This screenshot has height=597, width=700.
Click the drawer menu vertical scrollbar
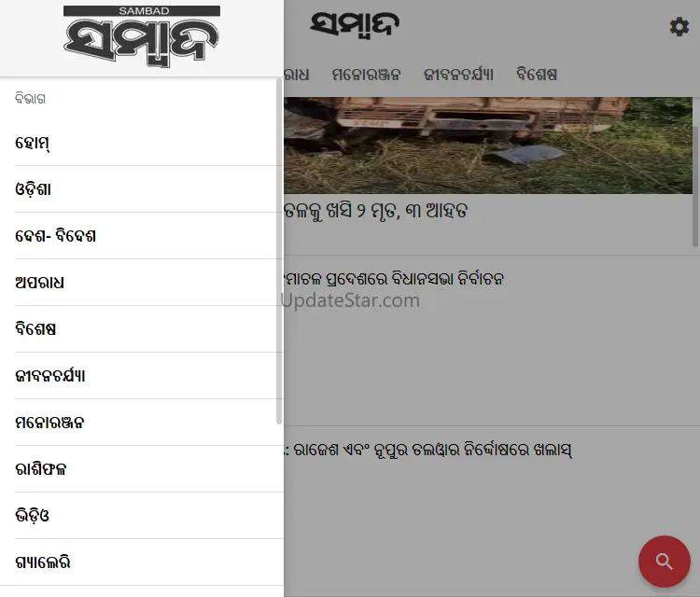(279, 252)
